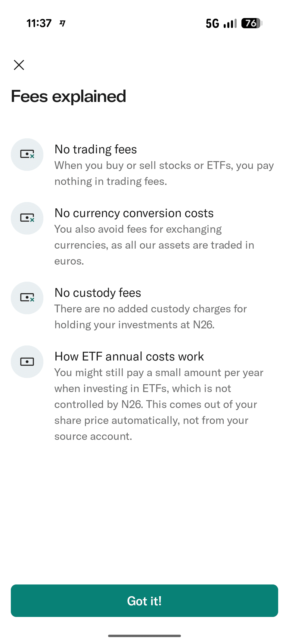This screenshot has width=289, height=644.
Task: Tap the cellular signal bars icon
Action: click(230, 23)
